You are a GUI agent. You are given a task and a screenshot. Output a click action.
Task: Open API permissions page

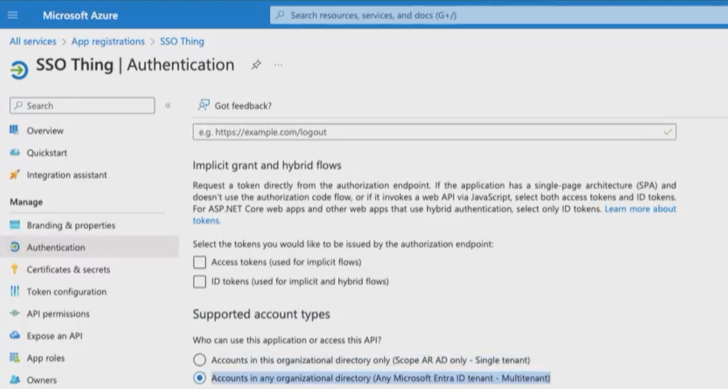[58, 314]
